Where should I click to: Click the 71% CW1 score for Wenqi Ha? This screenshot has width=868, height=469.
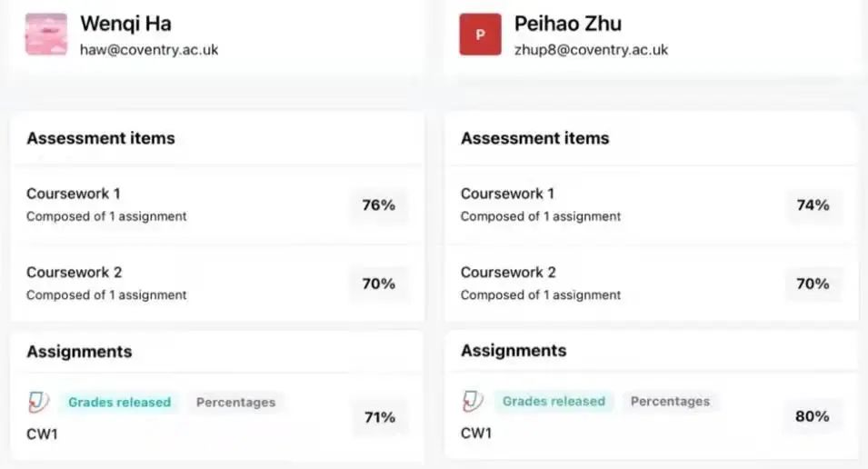(x=380, y=417)
